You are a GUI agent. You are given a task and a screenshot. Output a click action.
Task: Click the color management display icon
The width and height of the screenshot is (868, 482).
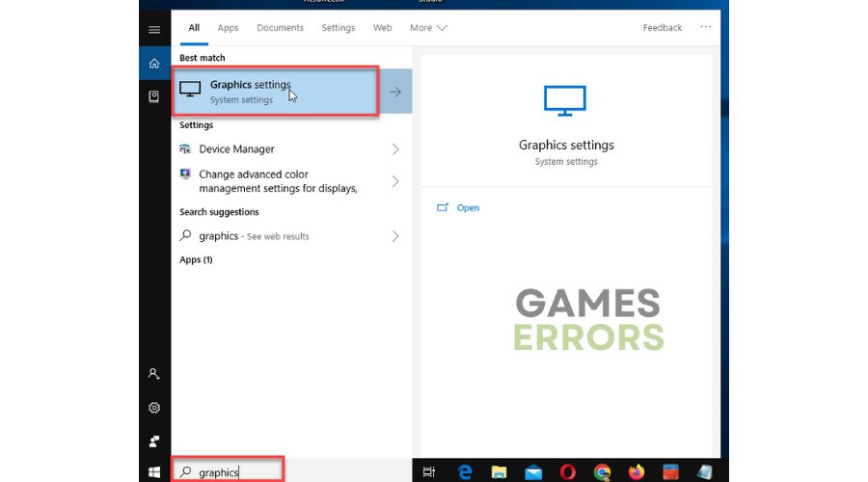tap(185, 174)
